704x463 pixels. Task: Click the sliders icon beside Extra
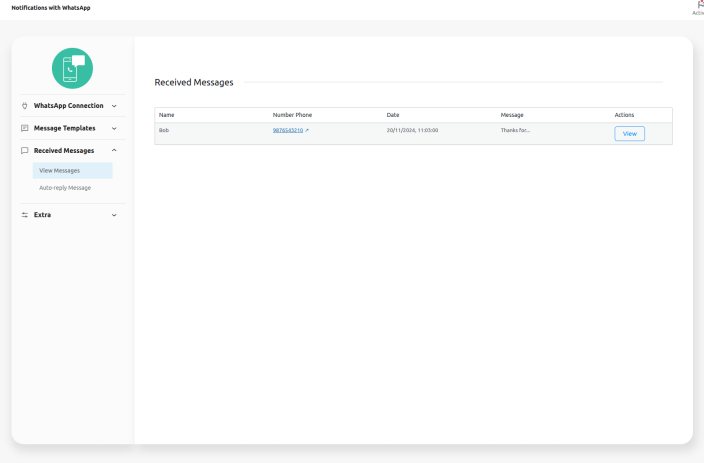[x=25, y=215]
